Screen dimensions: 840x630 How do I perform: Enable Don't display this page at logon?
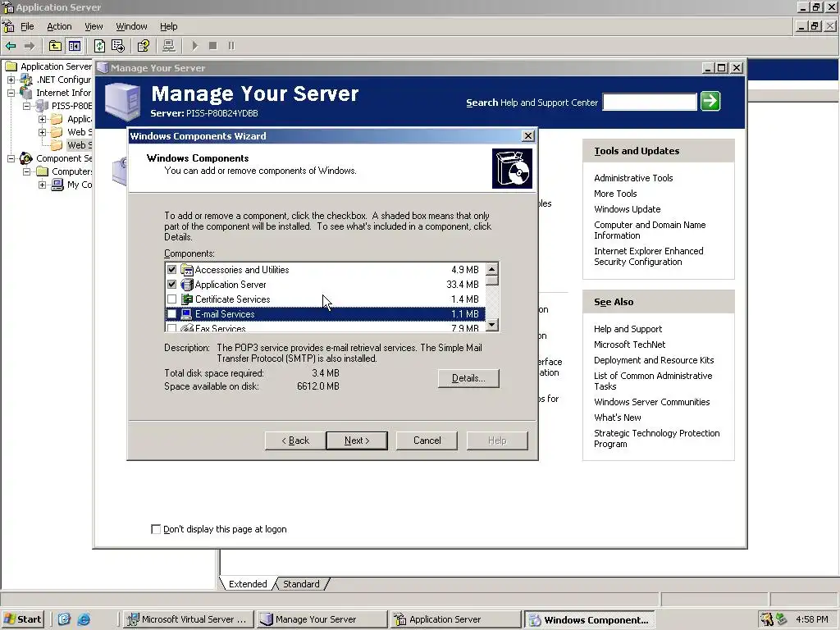click(x=156, y=529)
